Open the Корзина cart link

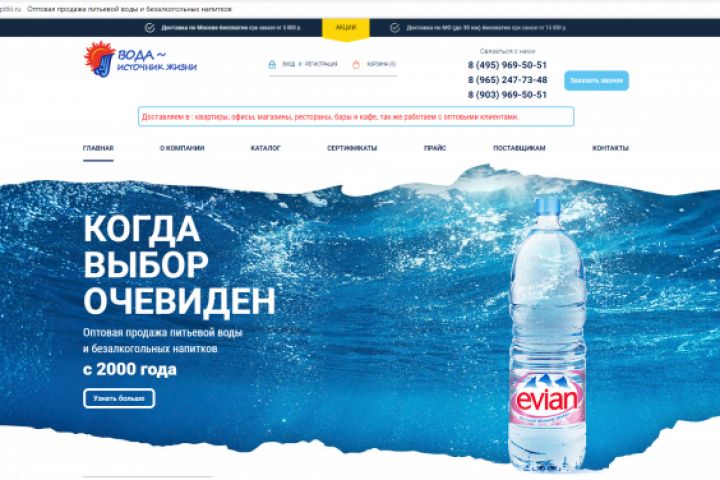coord(381,64)
